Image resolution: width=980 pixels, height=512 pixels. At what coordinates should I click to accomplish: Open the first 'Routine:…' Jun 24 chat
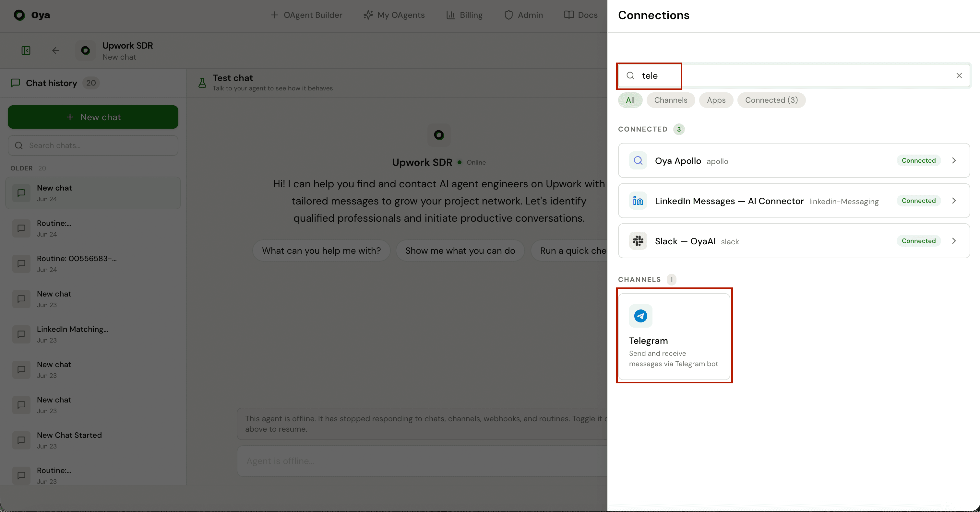point(93,228)
